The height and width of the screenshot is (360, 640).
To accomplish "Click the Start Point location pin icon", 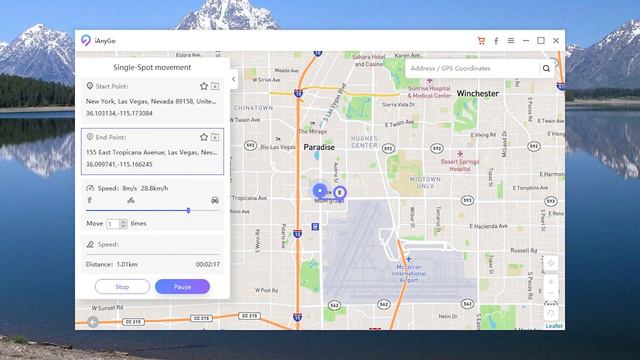I will 90,86.
